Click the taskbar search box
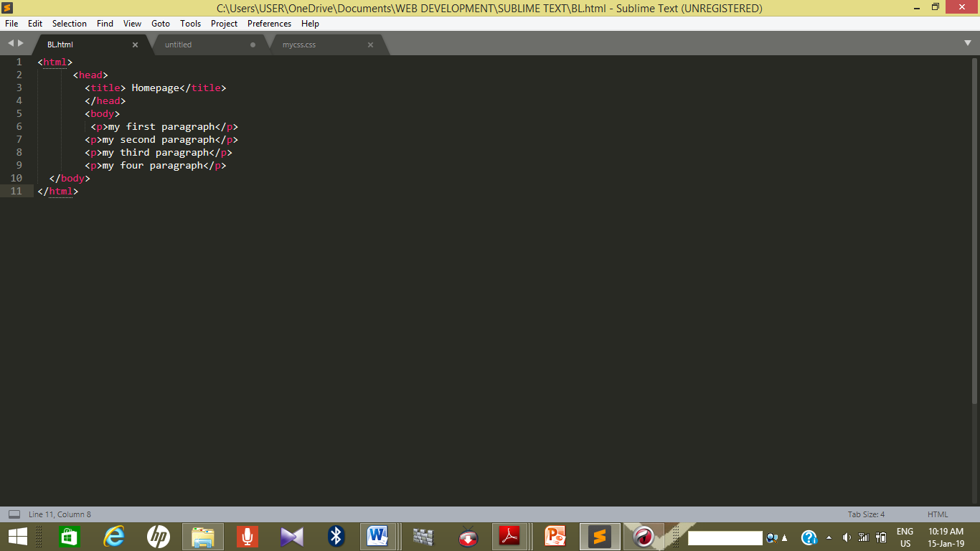Viewport: 980px width, 551px height. (x=725, y=537)
